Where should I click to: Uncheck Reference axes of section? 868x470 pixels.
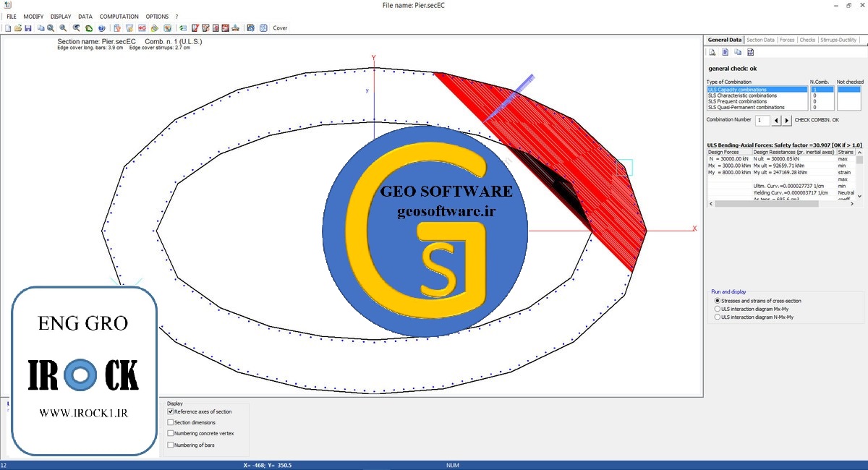(x=171, y=411)
